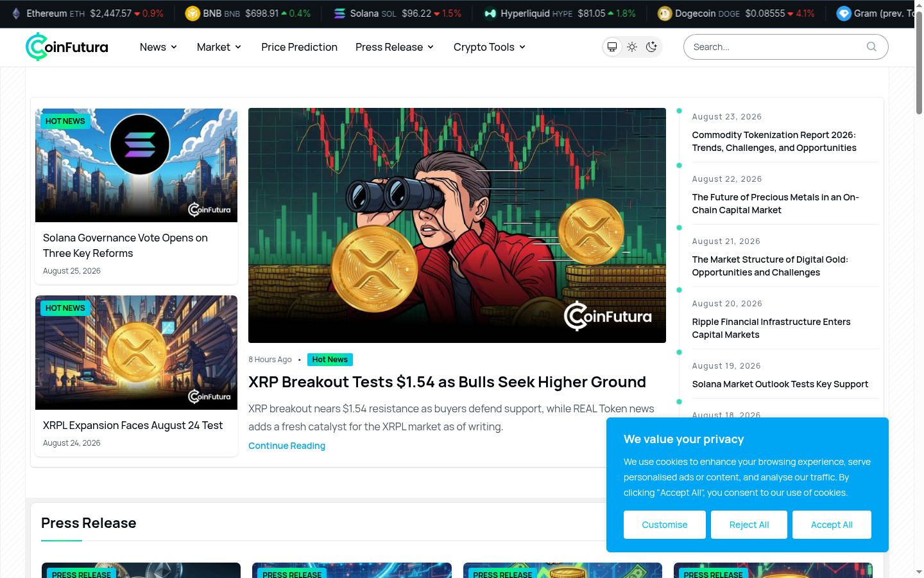Click the CoinFutura logo
The image size is (924, 578).
pyautogui.click(x=67, y=47)
